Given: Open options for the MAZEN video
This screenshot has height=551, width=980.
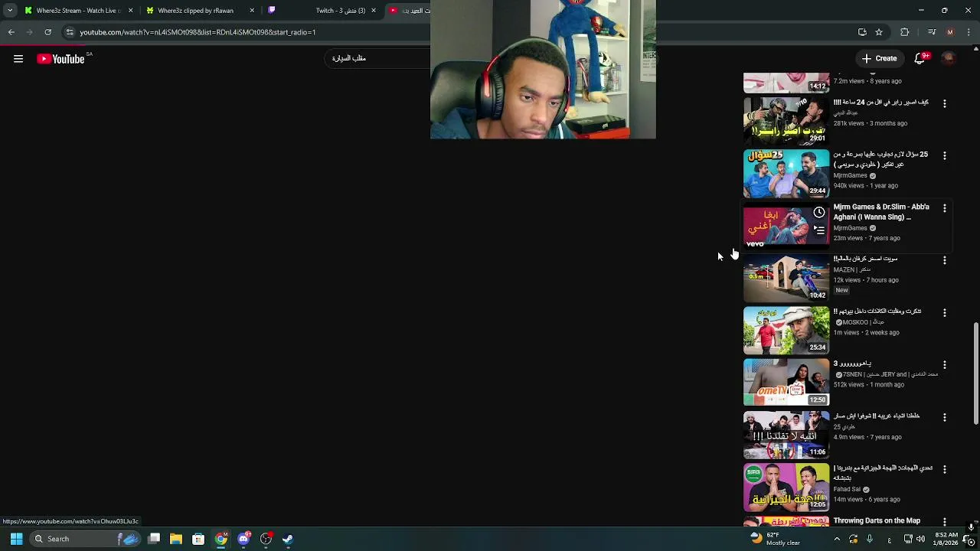Looking at the screenshot, I should (x=945, y=260).
